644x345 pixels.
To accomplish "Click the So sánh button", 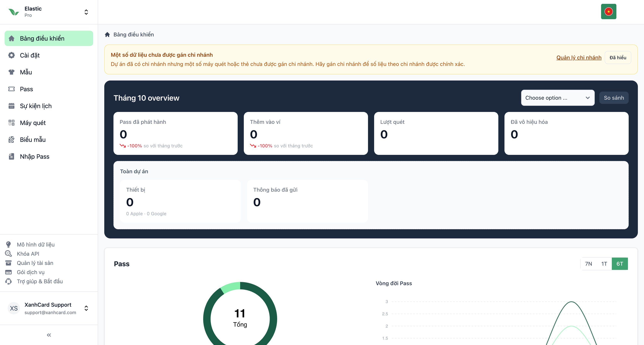I will coord(614,98).
